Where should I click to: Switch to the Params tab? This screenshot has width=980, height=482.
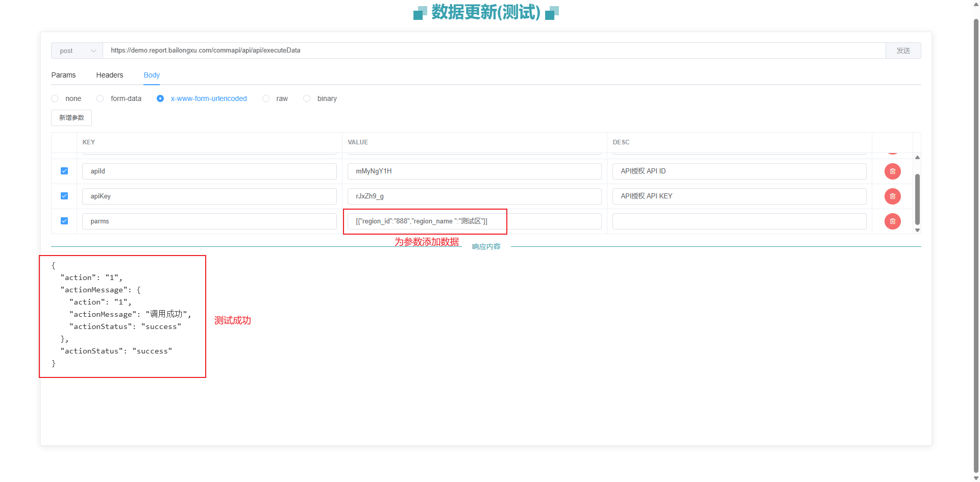(x=63, y=75)
